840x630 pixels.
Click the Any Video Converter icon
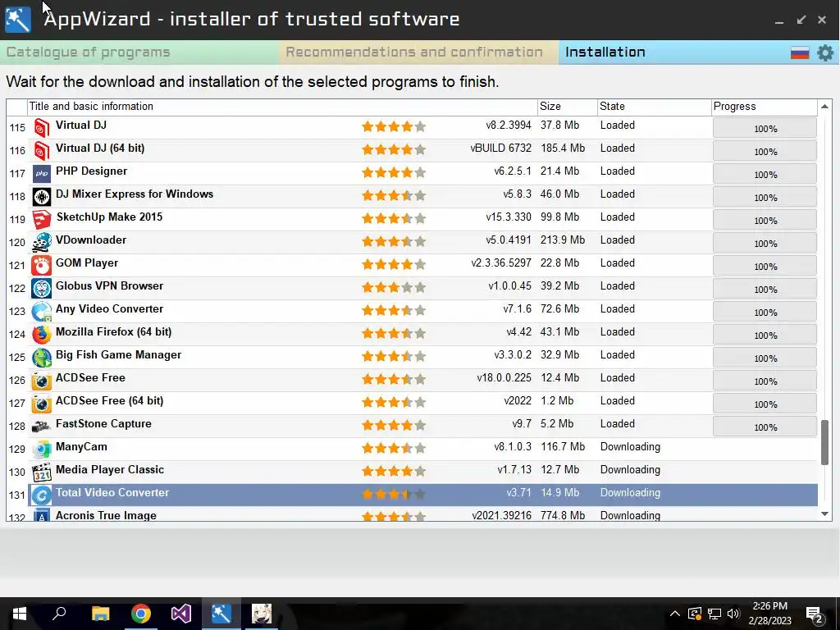pos(41,312)
